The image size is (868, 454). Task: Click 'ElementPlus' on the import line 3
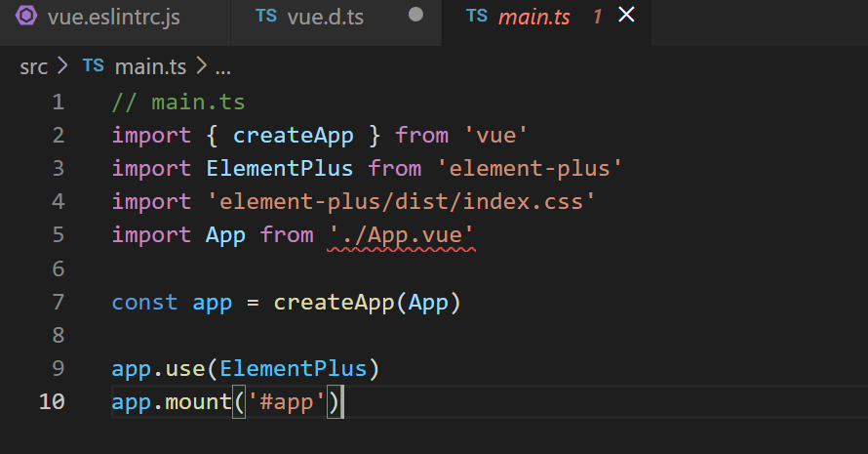point(280,169)
